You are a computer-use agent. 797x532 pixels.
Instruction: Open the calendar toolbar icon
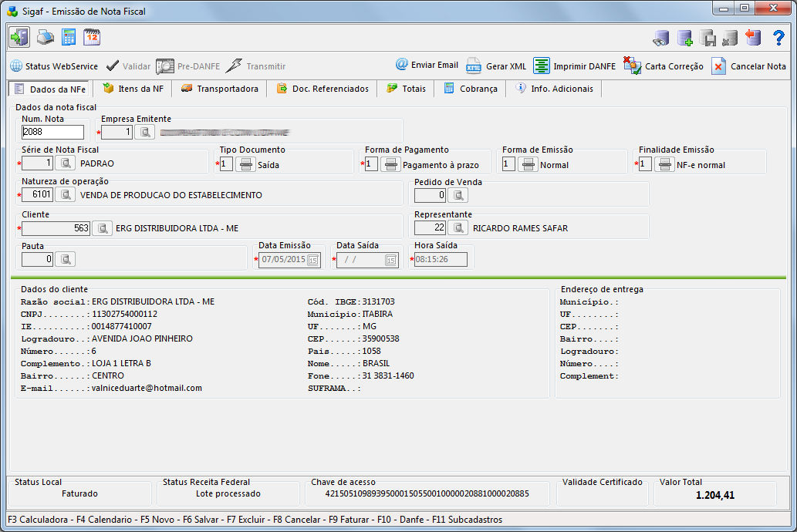tap(92, 37)
